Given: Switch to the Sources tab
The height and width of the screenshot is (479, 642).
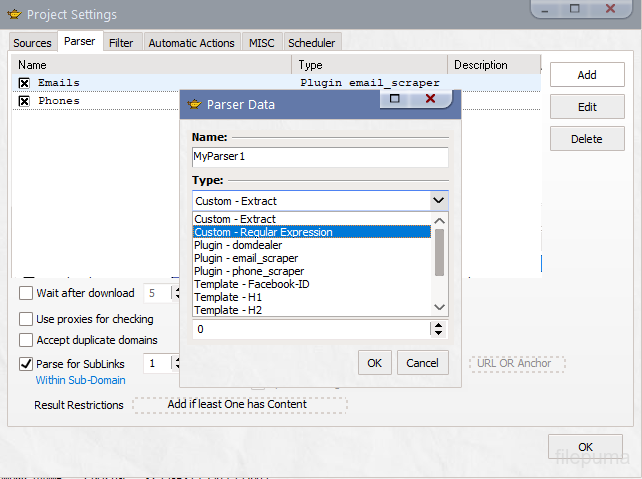Looking at the screenshot, I should pyautogui.click(x=33, y=43).
